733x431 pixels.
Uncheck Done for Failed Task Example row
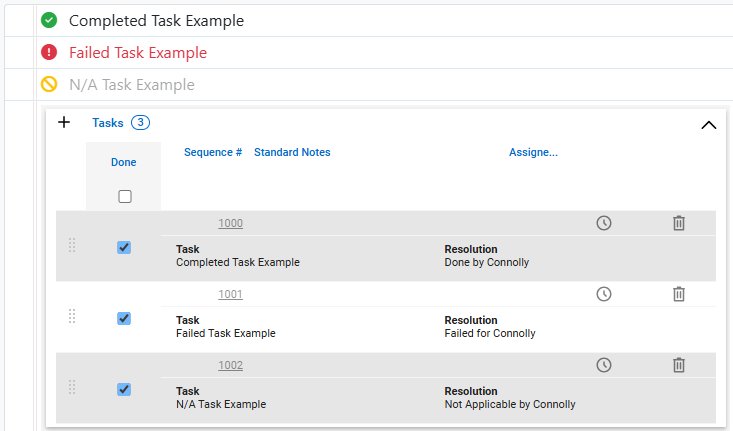point(124,318)
